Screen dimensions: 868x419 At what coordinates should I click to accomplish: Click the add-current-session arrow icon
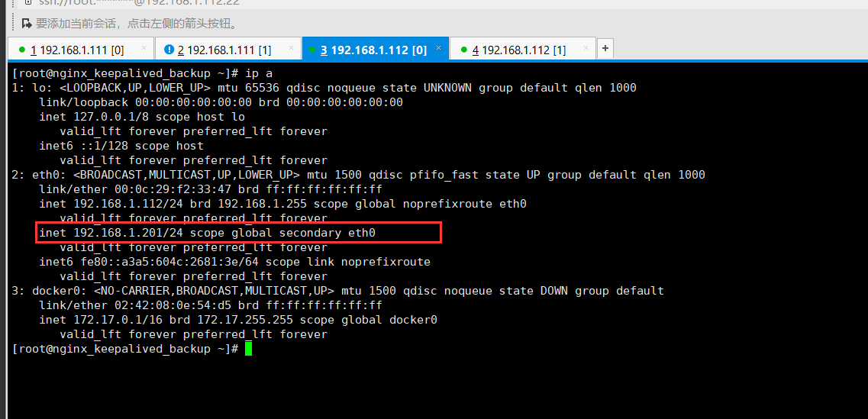(x=26, y=23)
